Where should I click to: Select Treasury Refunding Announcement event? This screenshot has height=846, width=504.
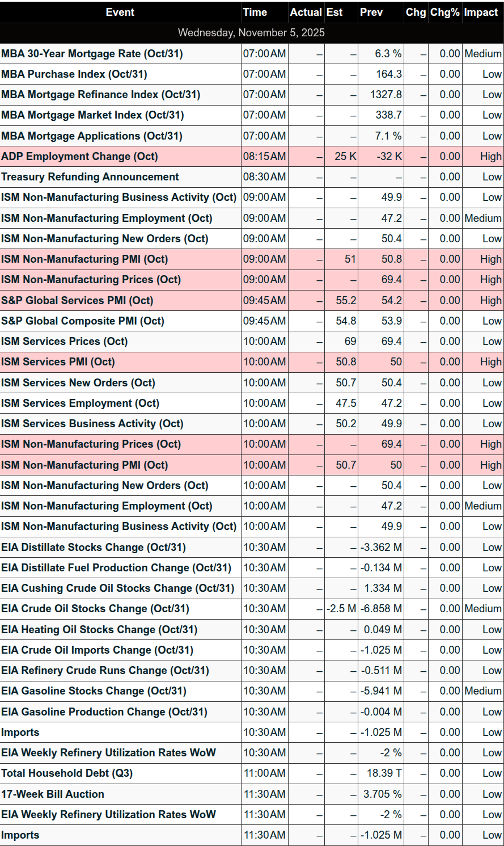coord(90,177)
